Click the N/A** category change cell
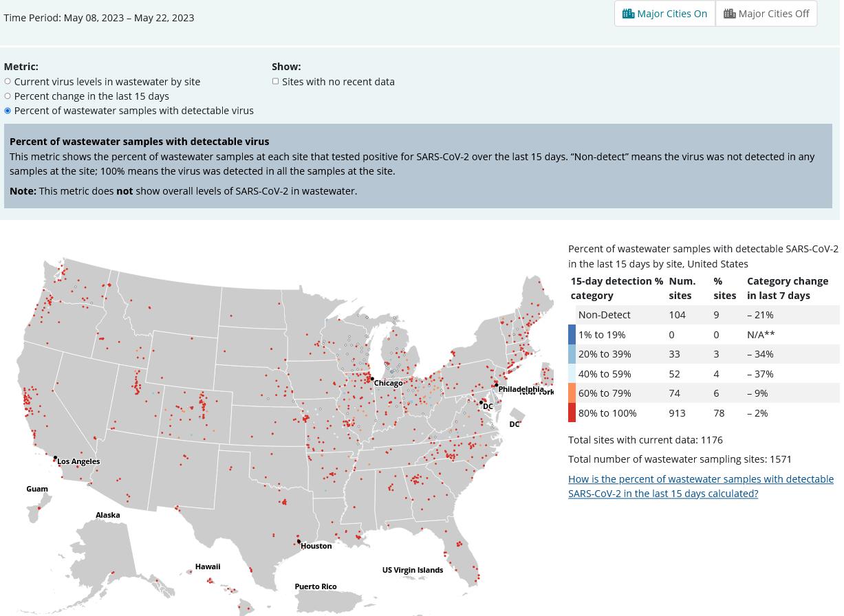Screen dimensions: 844x616 pyautogui.click(x=761, y=335)
